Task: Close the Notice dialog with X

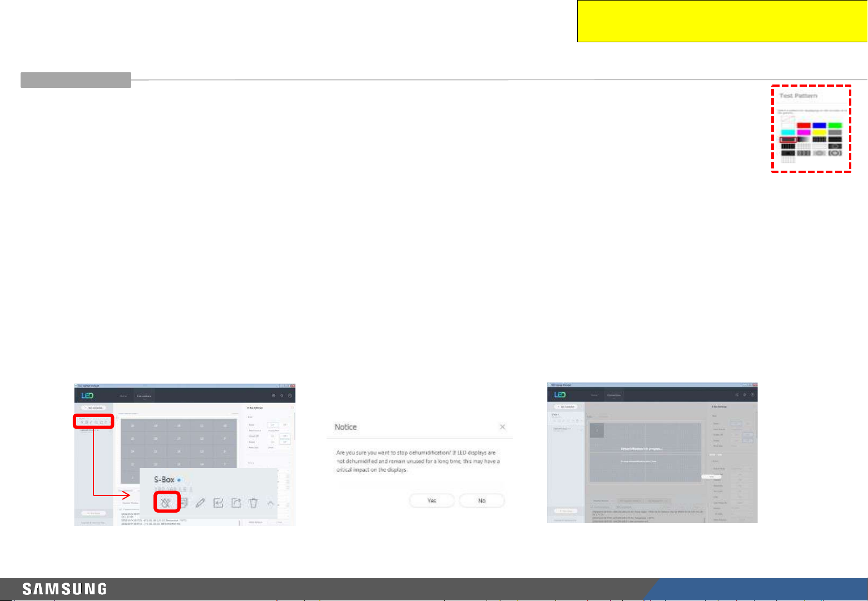Action: tap(503, 427)
